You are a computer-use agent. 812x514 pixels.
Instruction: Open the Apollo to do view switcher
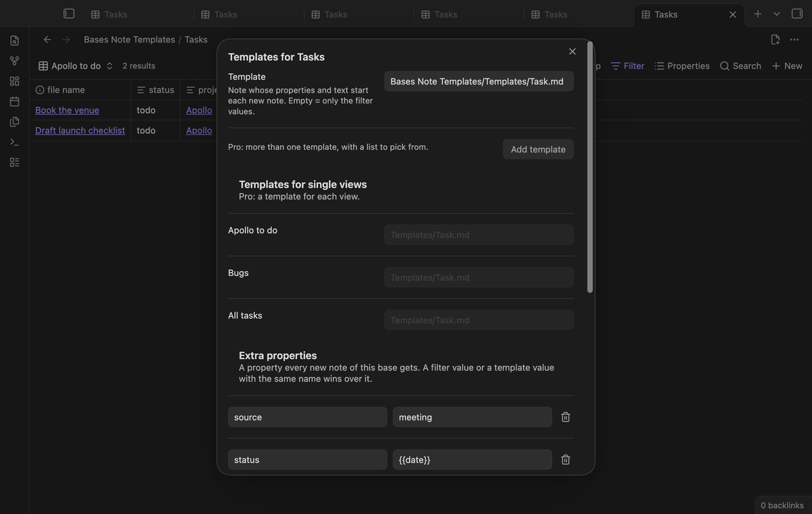(x=76, y=66)
